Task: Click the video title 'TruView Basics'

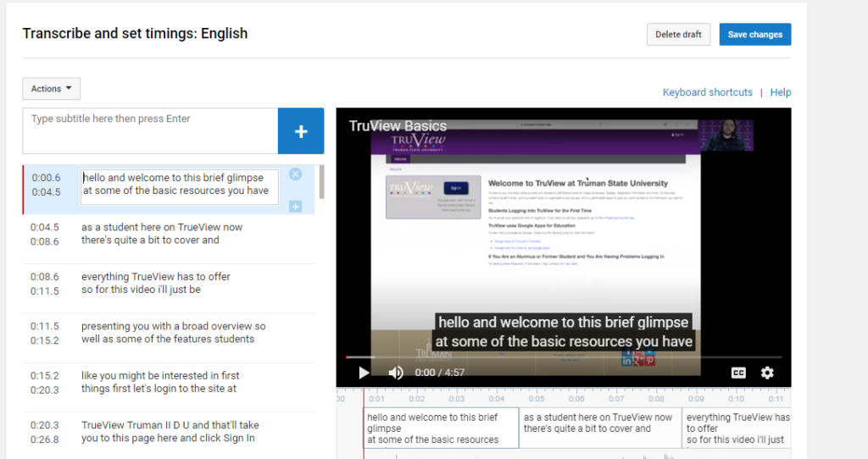Action: 398,126
